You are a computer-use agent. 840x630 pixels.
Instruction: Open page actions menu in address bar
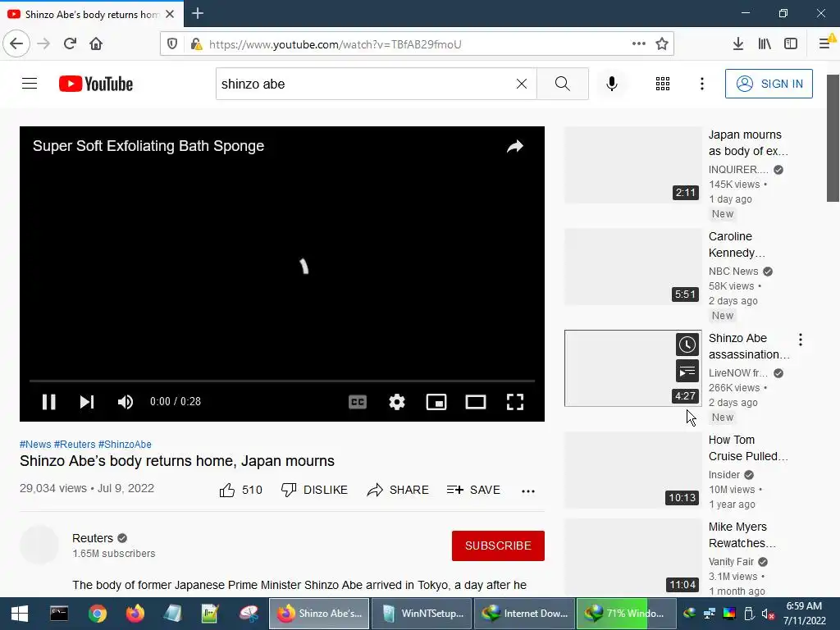(x=638, y=44)
